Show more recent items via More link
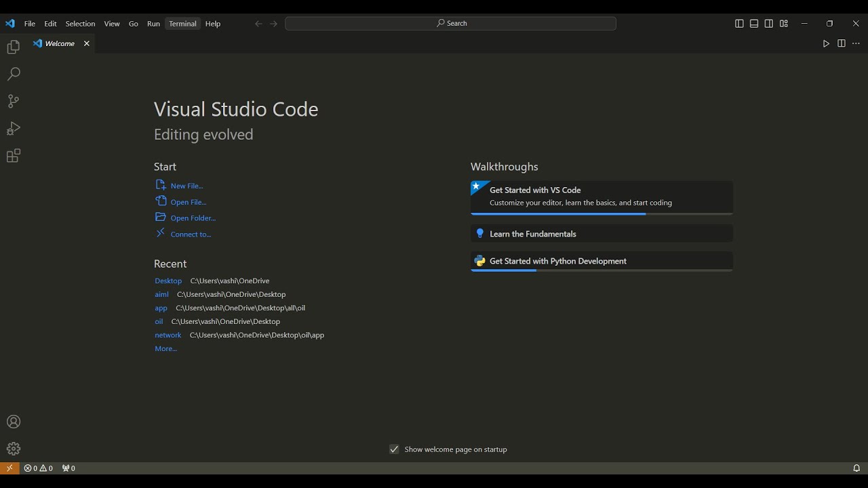868x488 pixels. [x=165, y=348]
